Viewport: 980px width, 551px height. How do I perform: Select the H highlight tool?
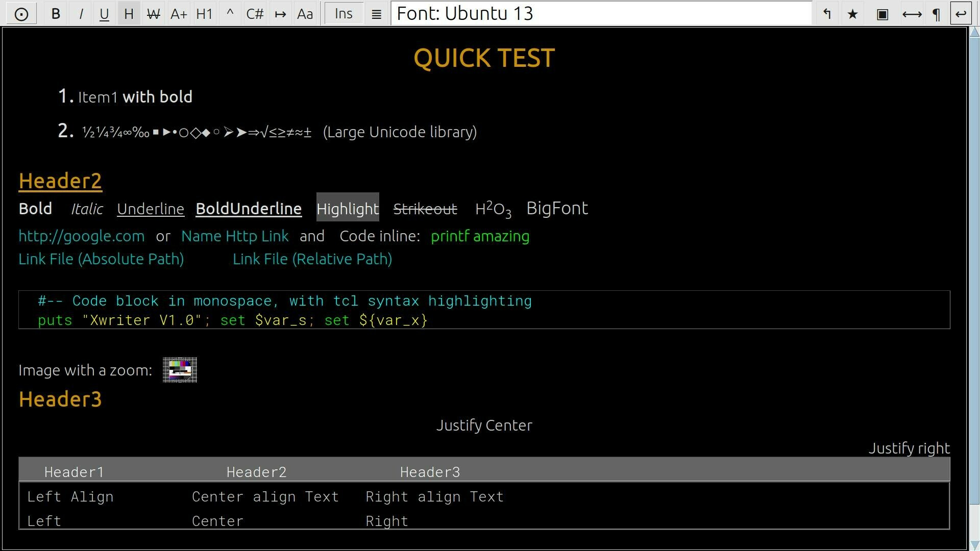click(129, 14)
